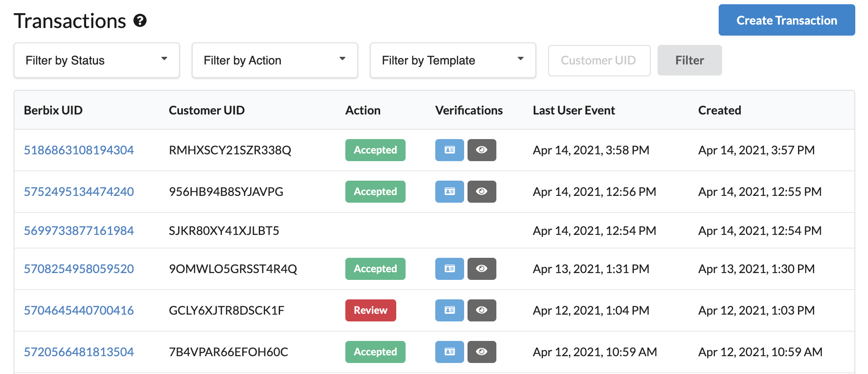Open ID card verification for GCLY6XJTR8DSCK1F
This screenshot has height=374, width=868.
click(x=449, y=310)
